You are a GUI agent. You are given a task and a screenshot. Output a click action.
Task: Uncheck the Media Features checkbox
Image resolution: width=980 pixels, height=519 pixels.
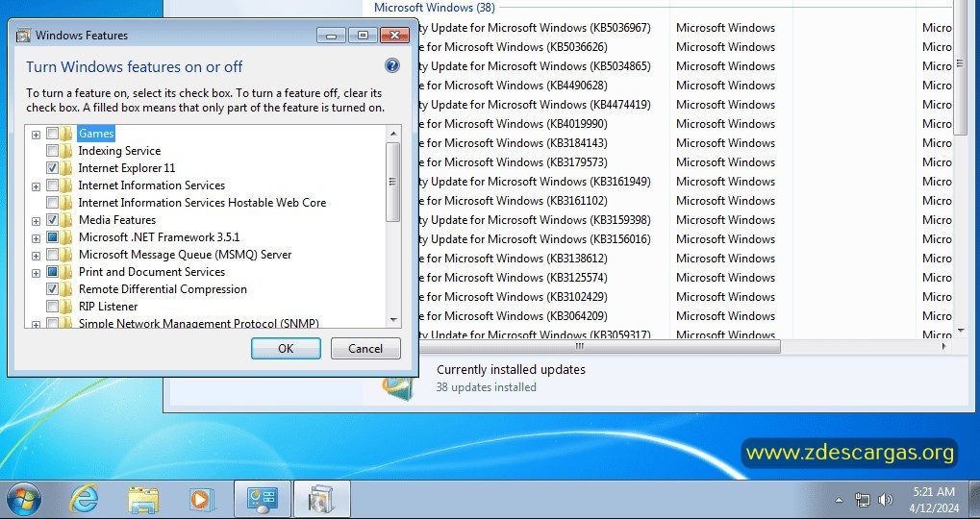(x=53, y=220)
